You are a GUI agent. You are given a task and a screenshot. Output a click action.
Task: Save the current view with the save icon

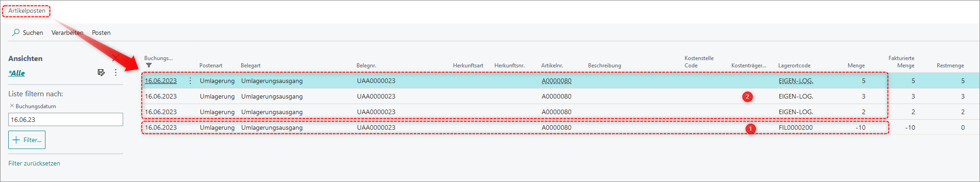pyautogui.click(x=102, y=72)
